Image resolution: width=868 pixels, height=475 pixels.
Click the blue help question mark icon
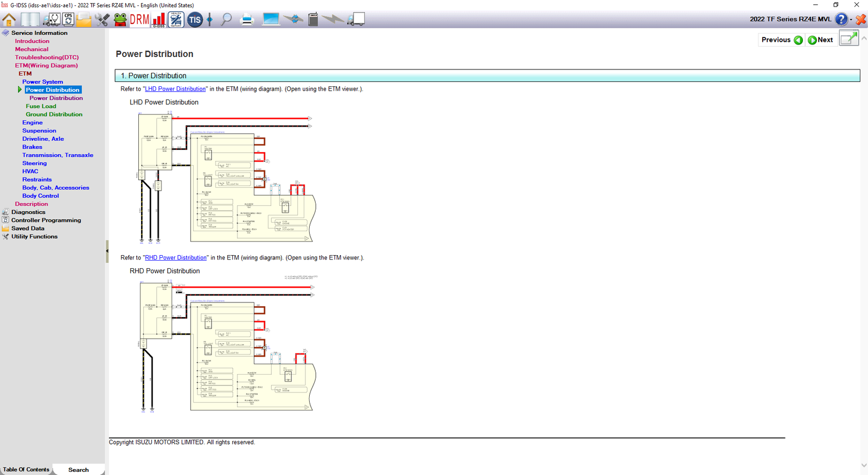point(841,19)
